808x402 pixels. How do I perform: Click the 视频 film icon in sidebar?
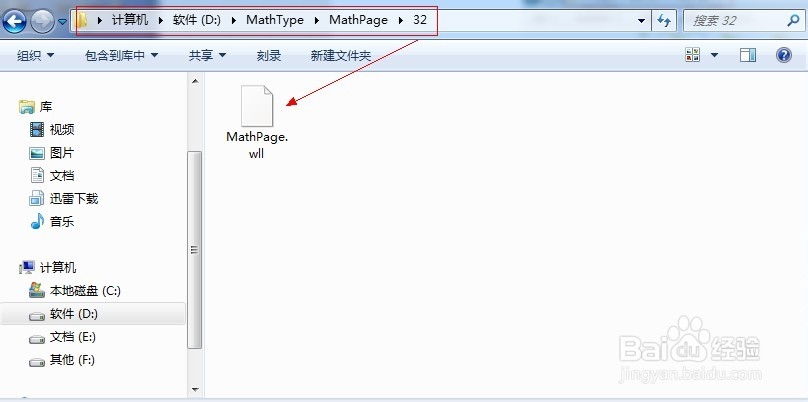pos(37,129)
